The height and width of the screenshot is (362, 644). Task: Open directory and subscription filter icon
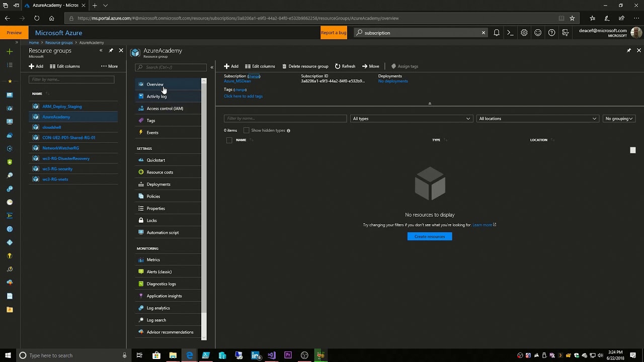(566, 33)
